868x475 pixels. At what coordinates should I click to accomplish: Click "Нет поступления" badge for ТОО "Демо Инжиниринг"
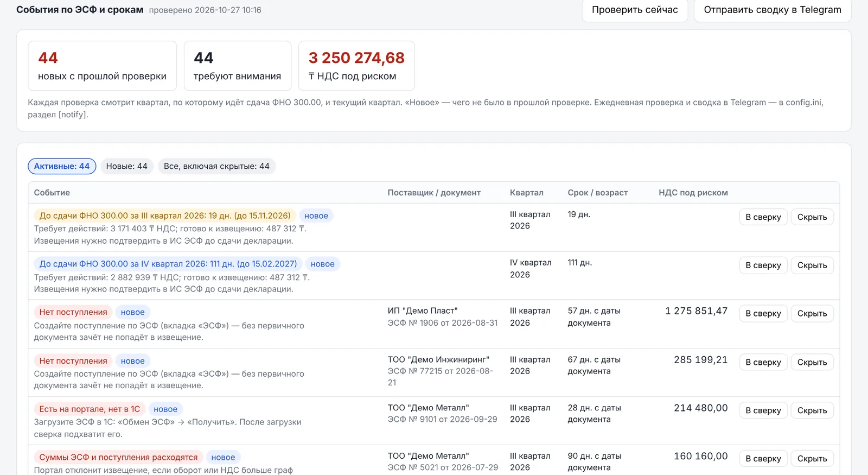pyautogui.click(x=73, y=361)
